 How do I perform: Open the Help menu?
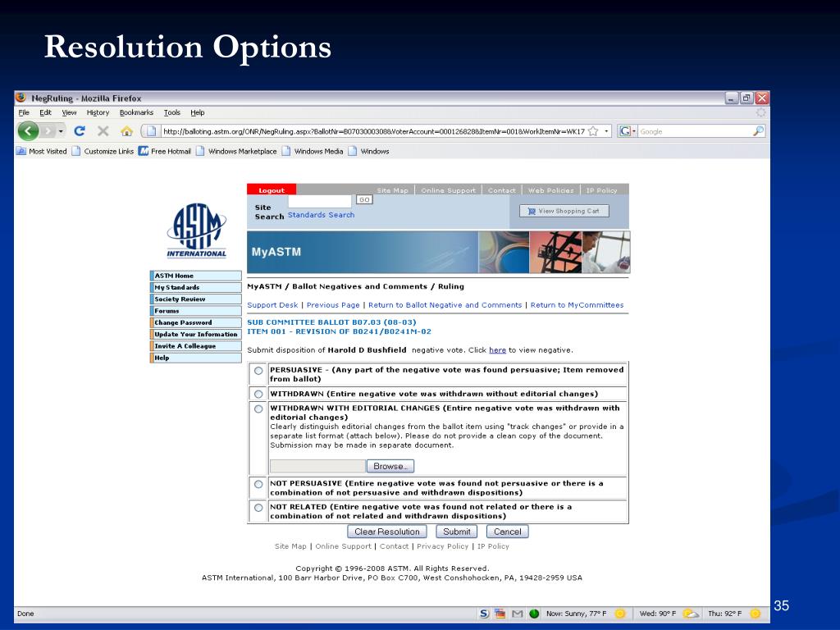(198, 112)
